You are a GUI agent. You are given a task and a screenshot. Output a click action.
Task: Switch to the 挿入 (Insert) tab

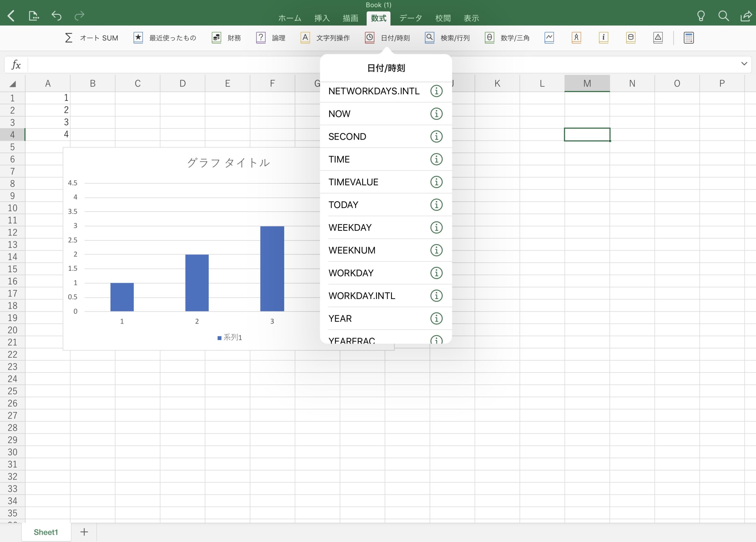click(x=322, y=18)
